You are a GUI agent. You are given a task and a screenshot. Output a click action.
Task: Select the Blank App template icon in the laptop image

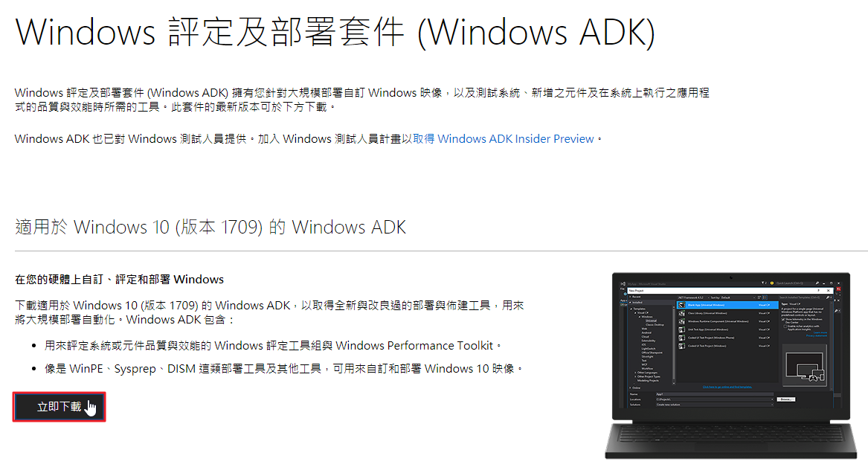point(682,305)
